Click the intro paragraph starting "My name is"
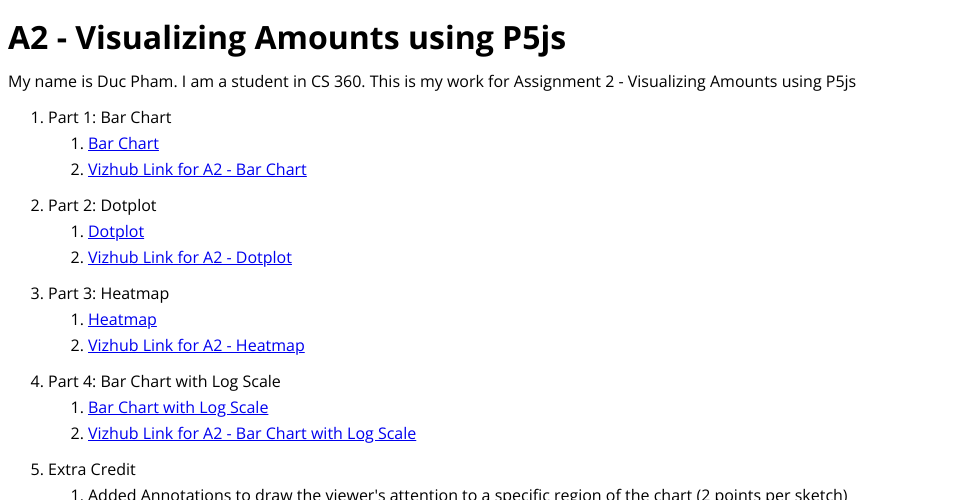The height and width of the screenshot is (500, 960). [431, 82]
